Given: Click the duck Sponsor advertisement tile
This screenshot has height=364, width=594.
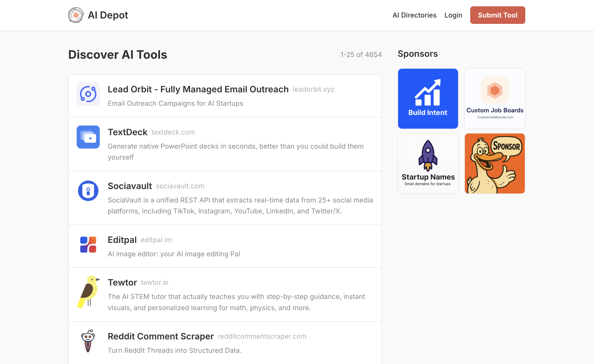Looking at the screenshot, I should (495, 163).
